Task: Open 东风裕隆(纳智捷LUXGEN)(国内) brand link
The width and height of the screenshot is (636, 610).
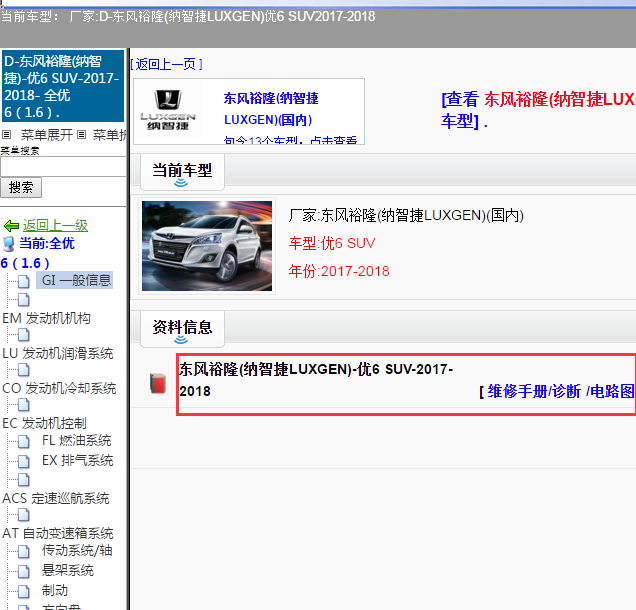Action: [271, 109]
